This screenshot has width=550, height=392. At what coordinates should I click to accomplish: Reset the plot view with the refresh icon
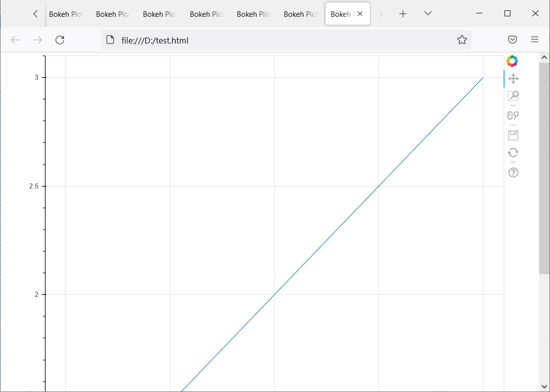513,152
